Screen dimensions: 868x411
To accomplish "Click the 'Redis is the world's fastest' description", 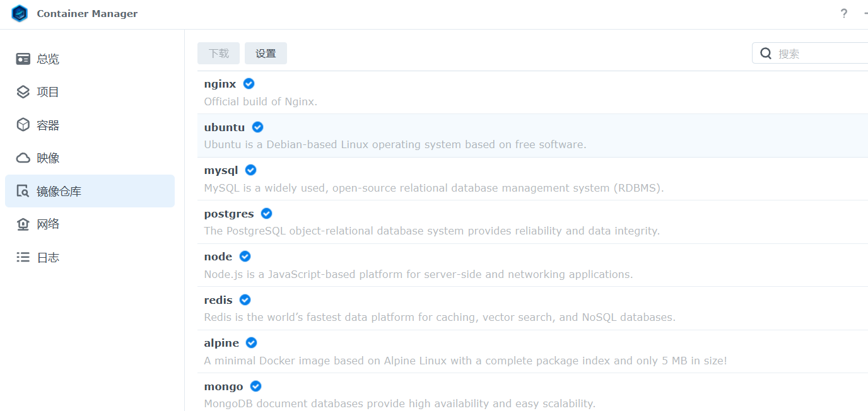I will 440,317.
